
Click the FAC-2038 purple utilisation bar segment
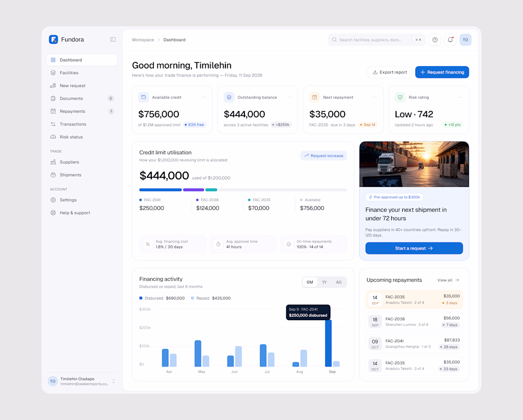[x=194, y=190]
